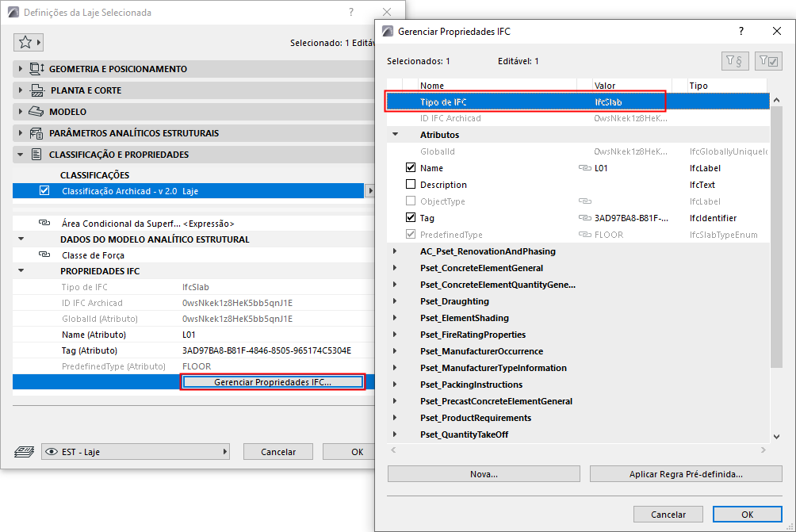Viewport: 796px width, 532px height.
Task: Click the layer icon at dialog bottom-left
Action: coord(24,451)
